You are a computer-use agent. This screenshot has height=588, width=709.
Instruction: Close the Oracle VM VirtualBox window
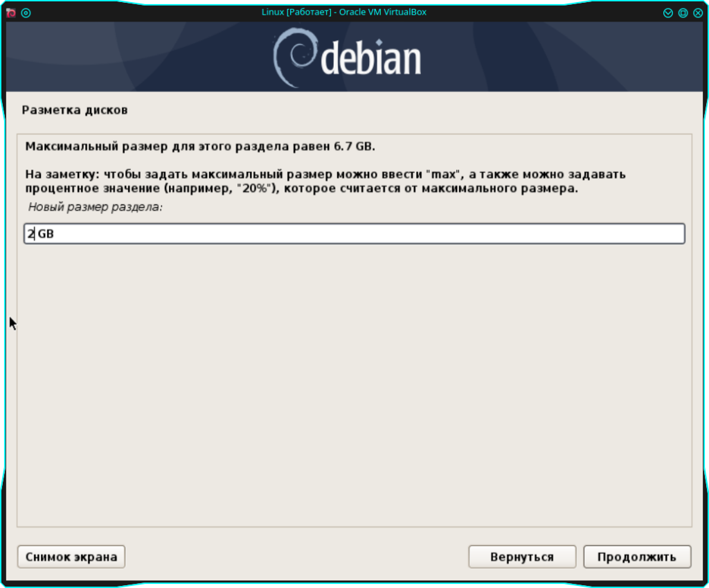[x=698, y=12]
